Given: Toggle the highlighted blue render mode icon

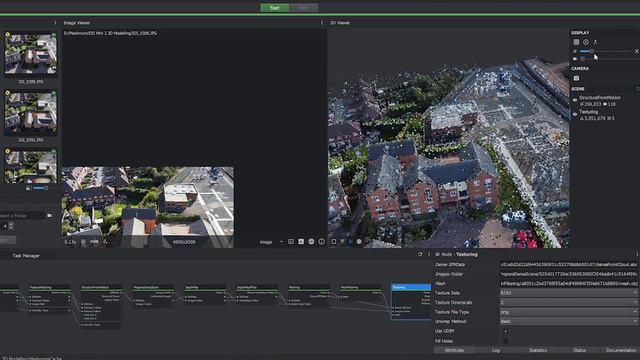Looking at the screenshot, I should coord(351,242).
